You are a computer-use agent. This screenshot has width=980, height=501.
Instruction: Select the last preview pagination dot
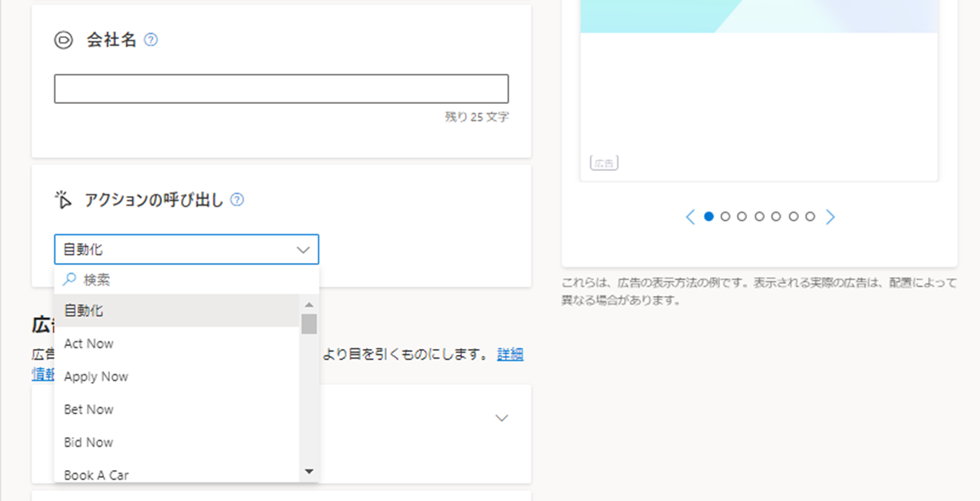pyautogui.click(x=810, y=216)
